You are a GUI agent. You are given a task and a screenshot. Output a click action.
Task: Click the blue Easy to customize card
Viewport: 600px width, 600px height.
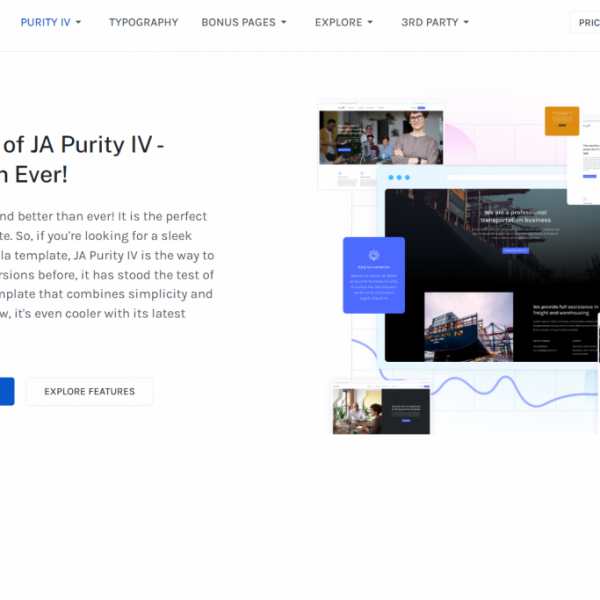pos(374,275)
